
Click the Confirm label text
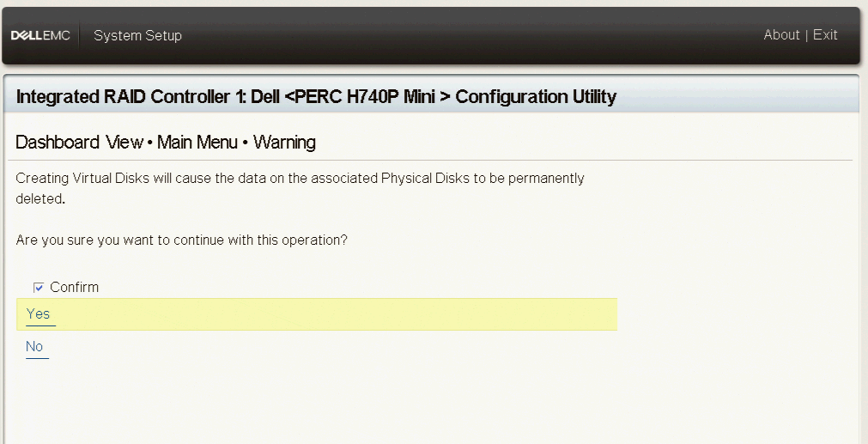click(75, 288)
